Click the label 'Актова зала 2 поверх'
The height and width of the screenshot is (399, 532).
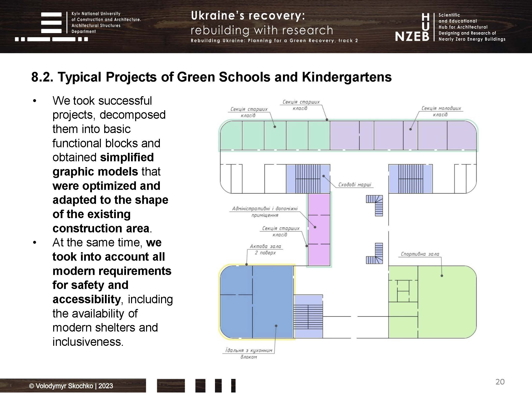coord(265,250)
